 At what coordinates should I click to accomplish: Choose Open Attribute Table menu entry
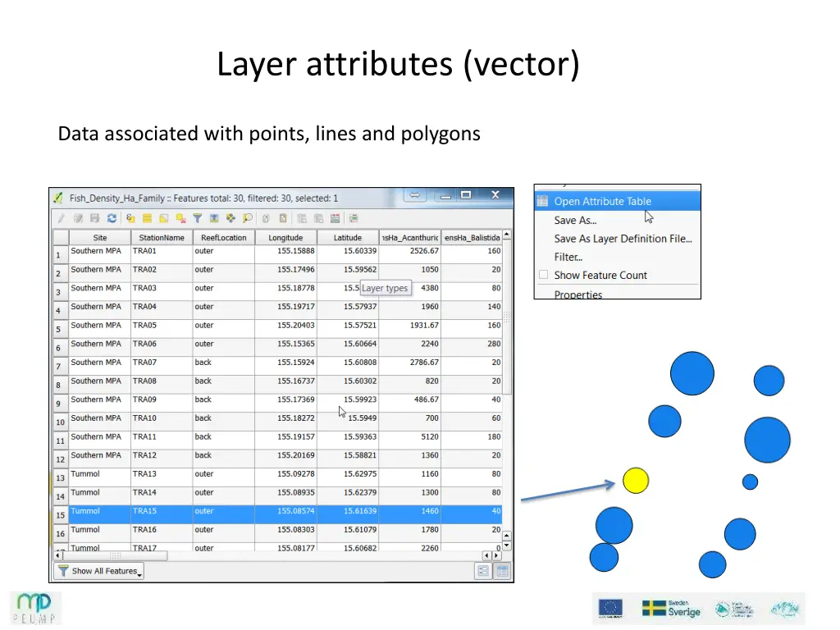618,202
